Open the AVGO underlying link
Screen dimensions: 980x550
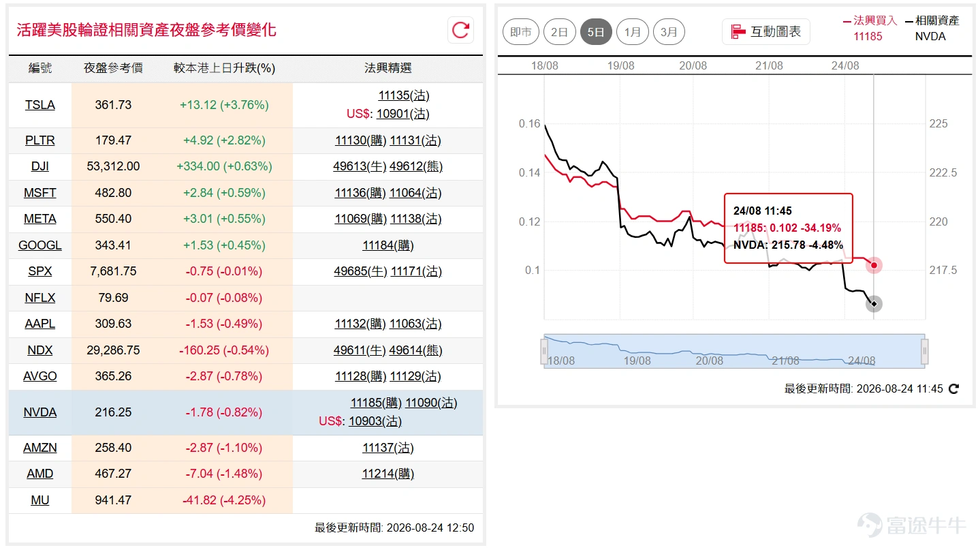[x=40, y=376]
